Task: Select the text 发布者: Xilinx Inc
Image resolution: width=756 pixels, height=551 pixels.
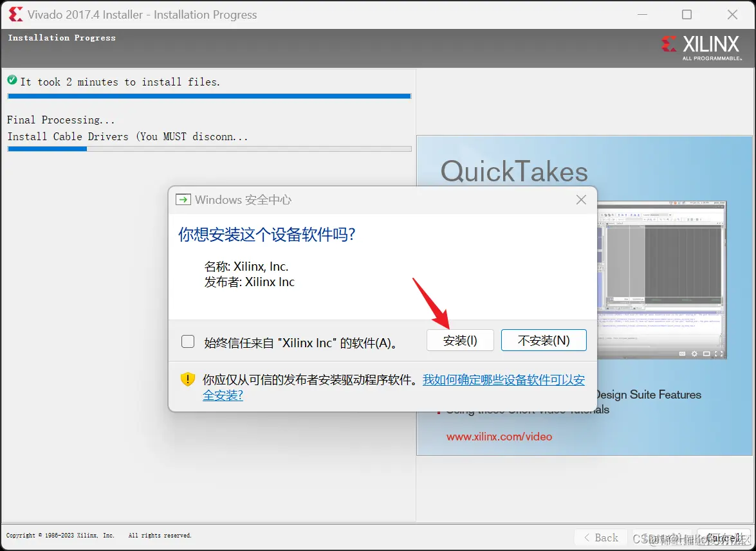Action: pos(249,282)
